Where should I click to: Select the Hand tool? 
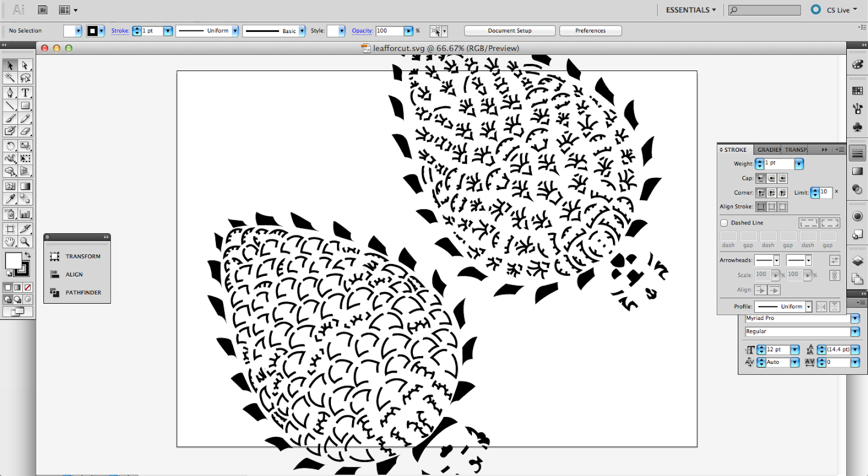[10, 242]
